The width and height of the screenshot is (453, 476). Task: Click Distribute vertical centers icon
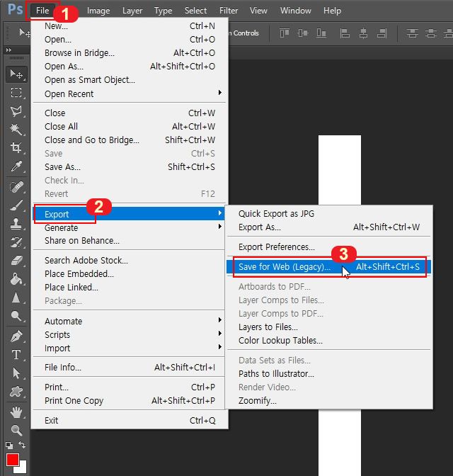click(x=431, y=33)
